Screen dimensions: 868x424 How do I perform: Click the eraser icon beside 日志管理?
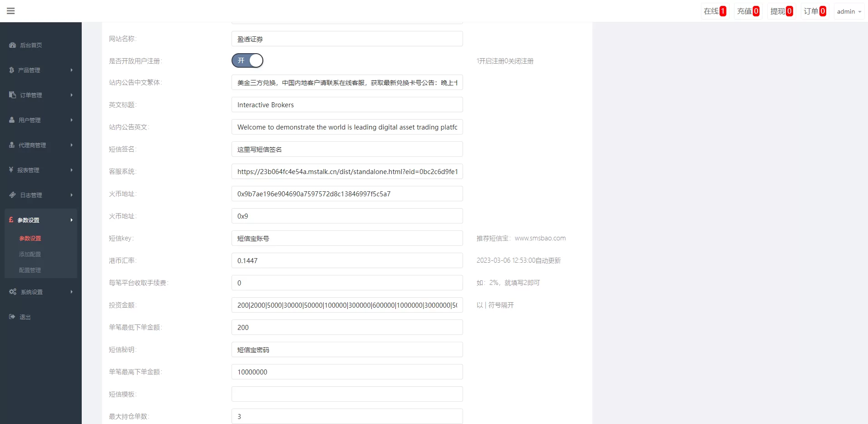[x=13, y=195]
